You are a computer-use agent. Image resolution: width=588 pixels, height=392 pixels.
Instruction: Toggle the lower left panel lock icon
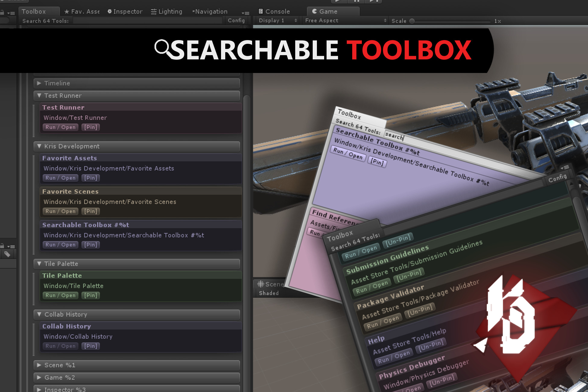2,246
